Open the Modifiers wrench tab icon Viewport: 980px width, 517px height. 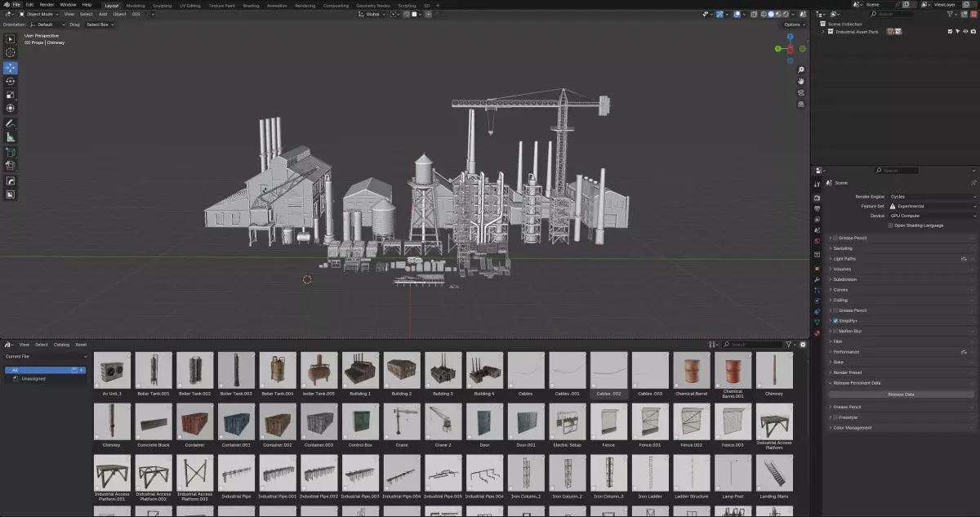tap(817, 279)
